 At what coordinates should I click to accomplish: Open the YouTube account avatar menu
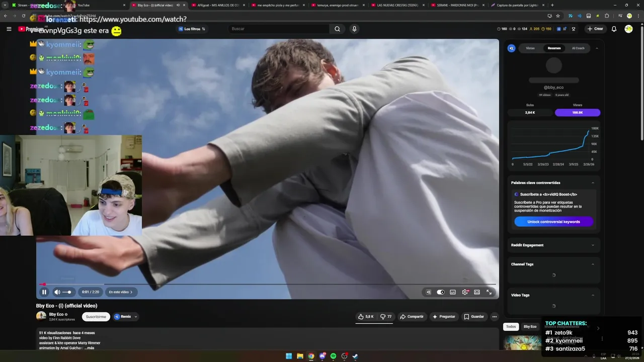(x=628, y=29)
